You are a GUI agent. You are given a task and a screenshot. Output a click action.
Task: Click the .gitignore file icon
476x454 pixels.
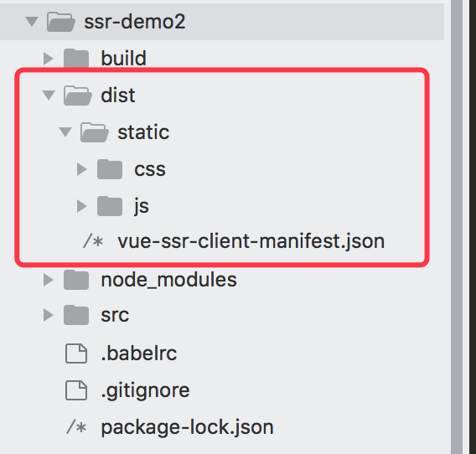click(x=76, y=390)
